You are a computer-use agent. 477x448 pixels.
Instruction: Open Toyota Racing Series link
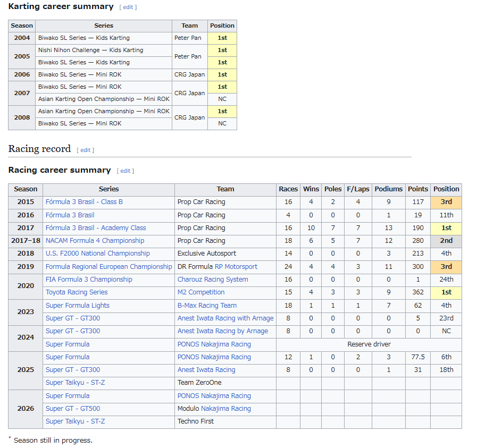tap(77, 292)
